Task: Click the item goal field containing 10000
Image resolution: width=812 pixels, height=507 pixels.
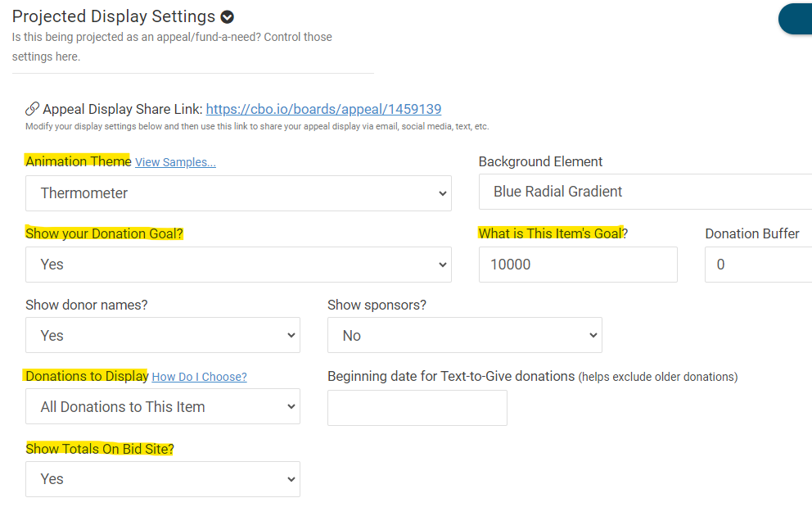Action: pyautogui.click(x=577, y=265)
